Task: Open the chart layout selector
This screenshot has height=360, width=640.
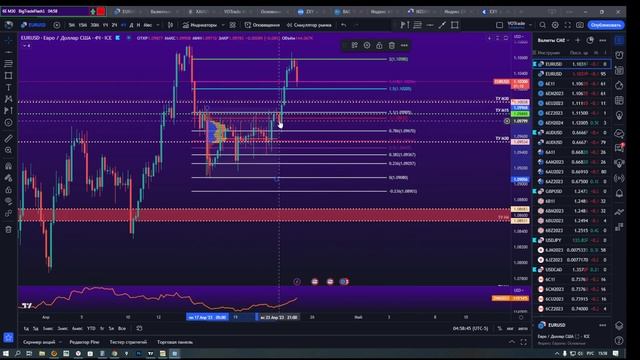Action: pos(499,25)
